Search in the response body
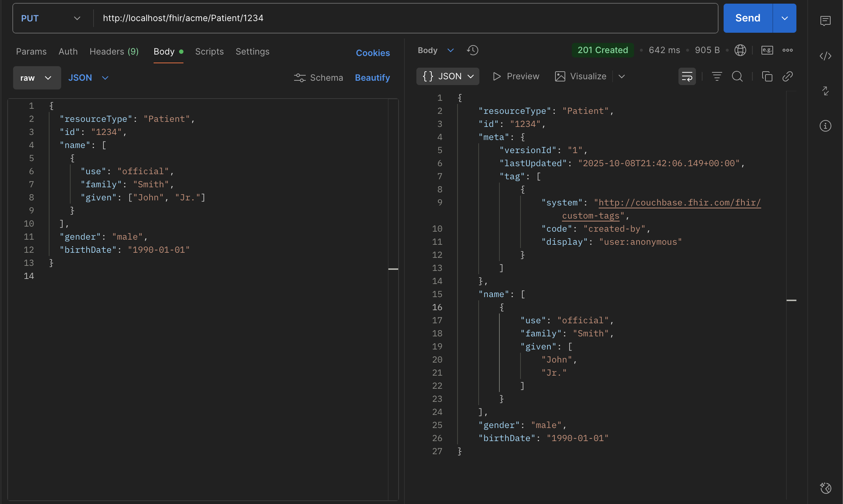 [737, 76]
